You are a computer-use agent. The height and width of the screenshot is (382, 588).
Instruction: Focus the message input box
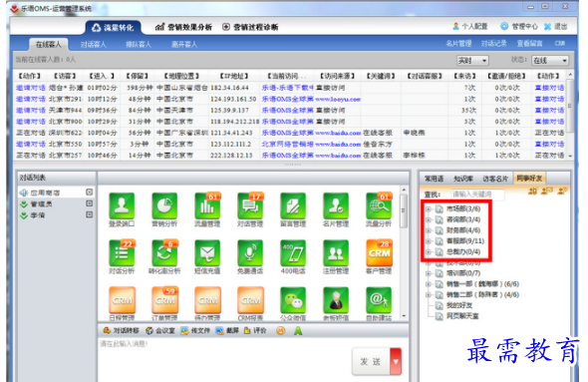point(224,360)
